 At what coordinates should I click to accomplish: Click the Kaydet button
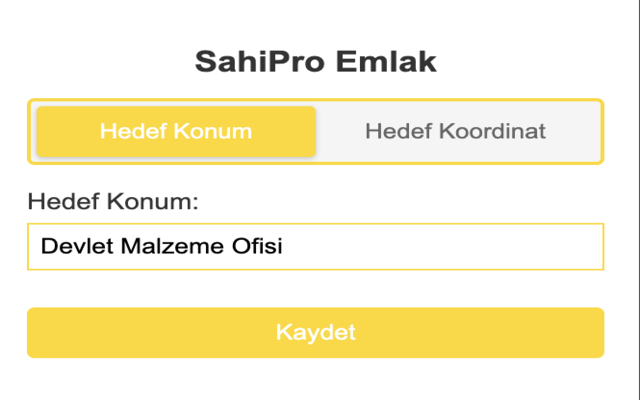coord(316,333)
